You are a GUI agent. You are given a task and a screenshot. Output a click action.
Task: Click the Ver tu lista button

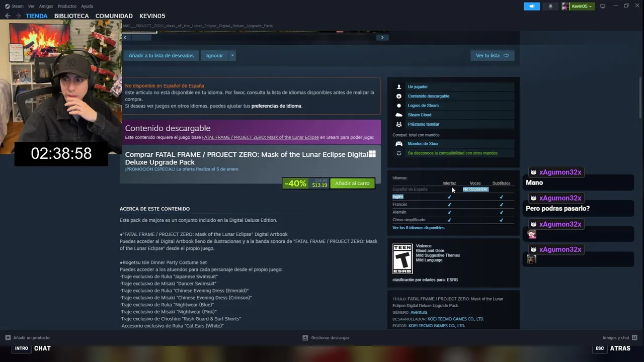point(492,56)
